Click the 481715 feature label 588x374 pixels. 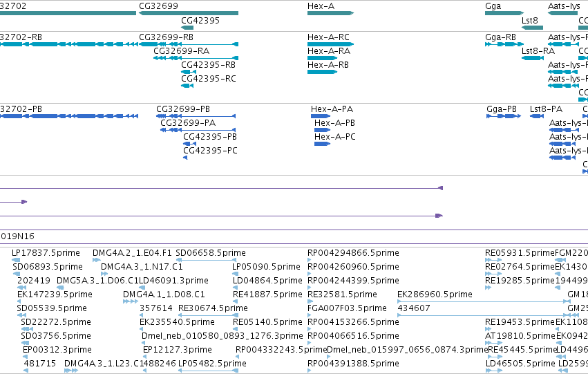40,364
